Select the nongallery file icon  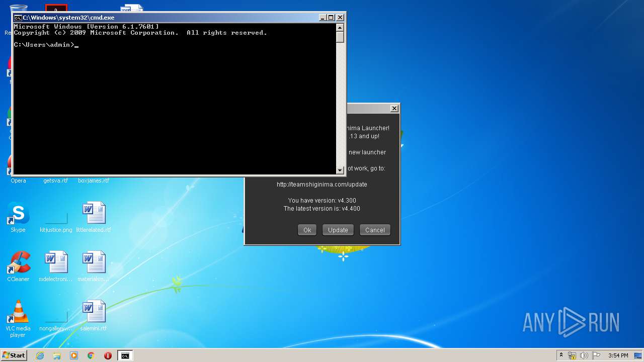56,316
